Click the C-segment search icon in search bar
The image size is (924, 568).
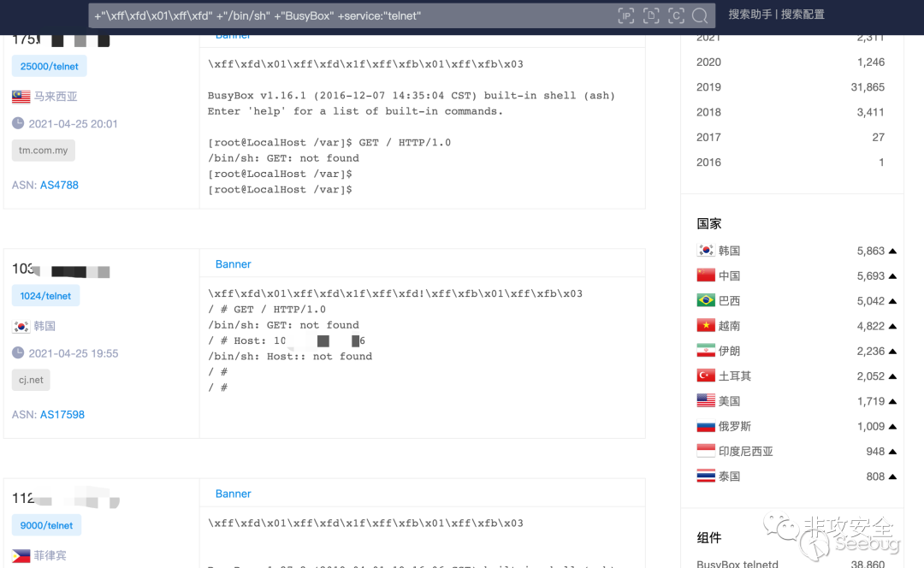(x=676, y=16)
